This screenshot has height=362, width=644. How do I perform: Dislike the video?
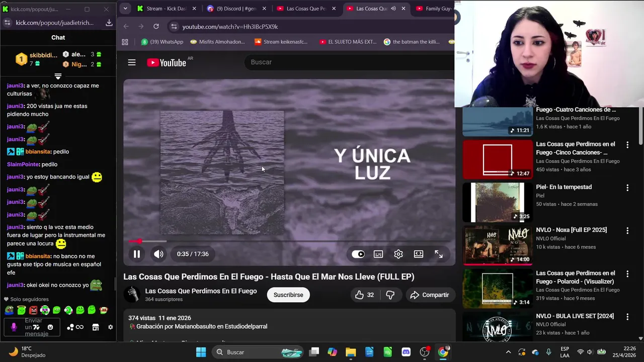[390, 295]
